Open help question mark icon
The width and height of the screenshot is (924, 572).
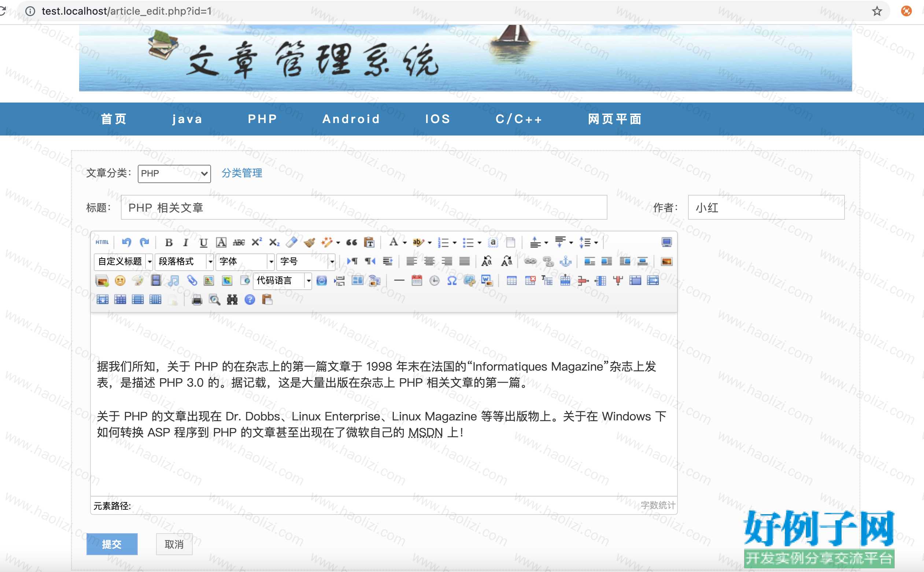(x=250, y=300)
